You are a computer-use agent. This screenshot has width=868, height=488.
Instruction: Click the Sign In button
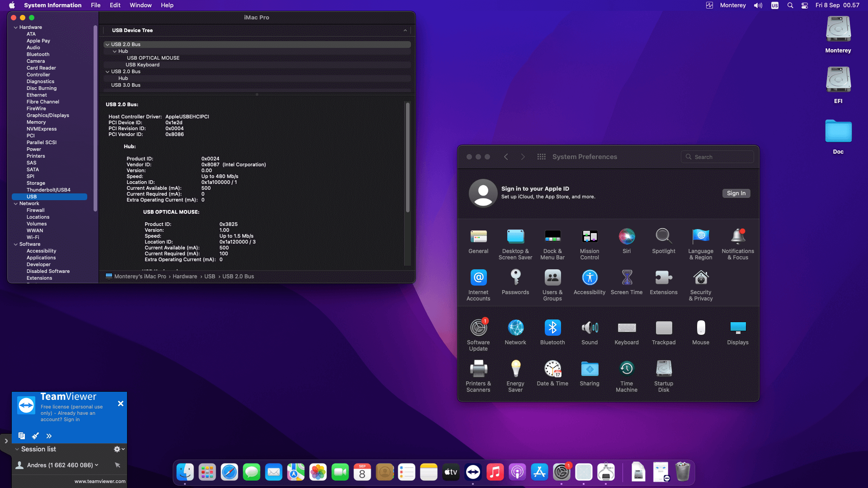(x=736, y=193)
